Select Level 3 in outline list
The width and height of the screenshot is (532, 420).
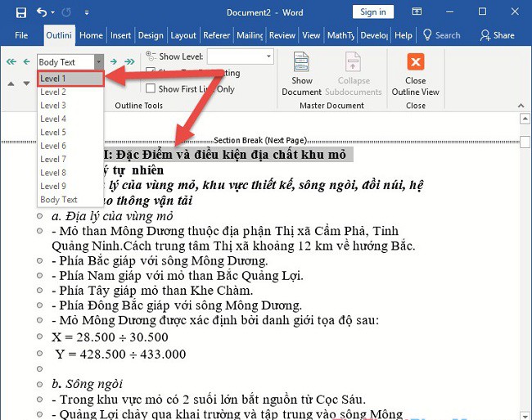click(x=70, y=106)
